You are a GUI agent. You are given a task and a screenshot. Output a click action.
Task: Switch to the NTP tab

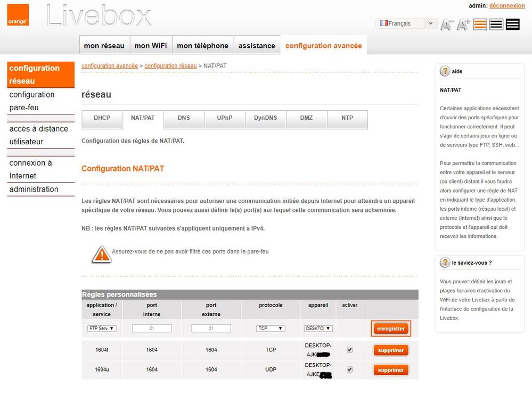click(x=347, y=119)
